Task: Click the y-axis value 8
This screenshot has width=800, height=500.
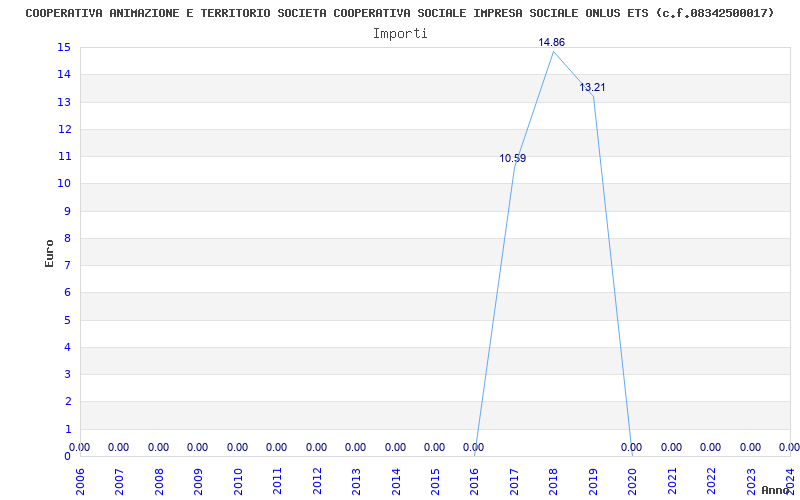Action: tap(67, 238)
